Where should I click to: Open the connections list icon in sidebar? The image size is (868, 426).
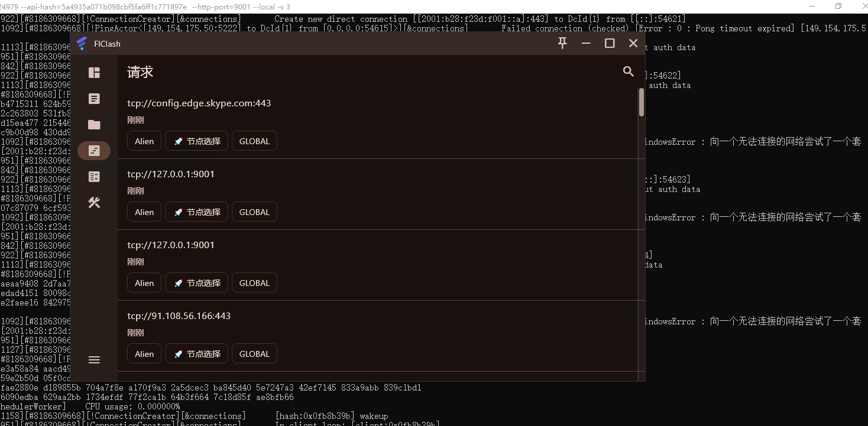click(94, 177)
